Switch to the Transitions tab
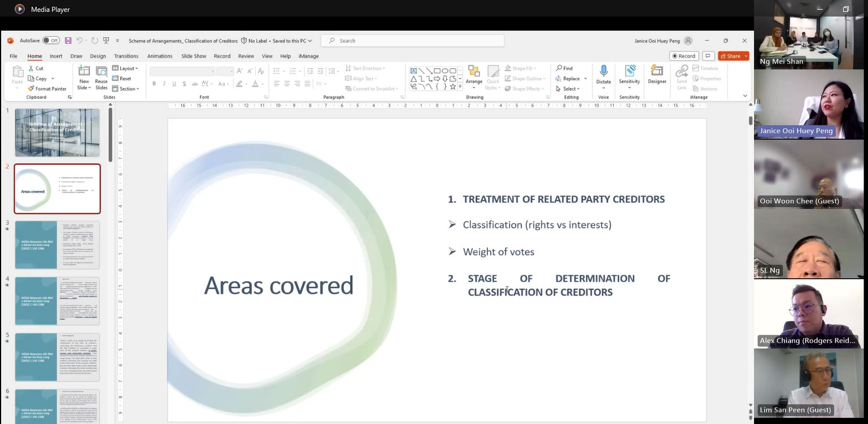 click(x=126, y=56)
